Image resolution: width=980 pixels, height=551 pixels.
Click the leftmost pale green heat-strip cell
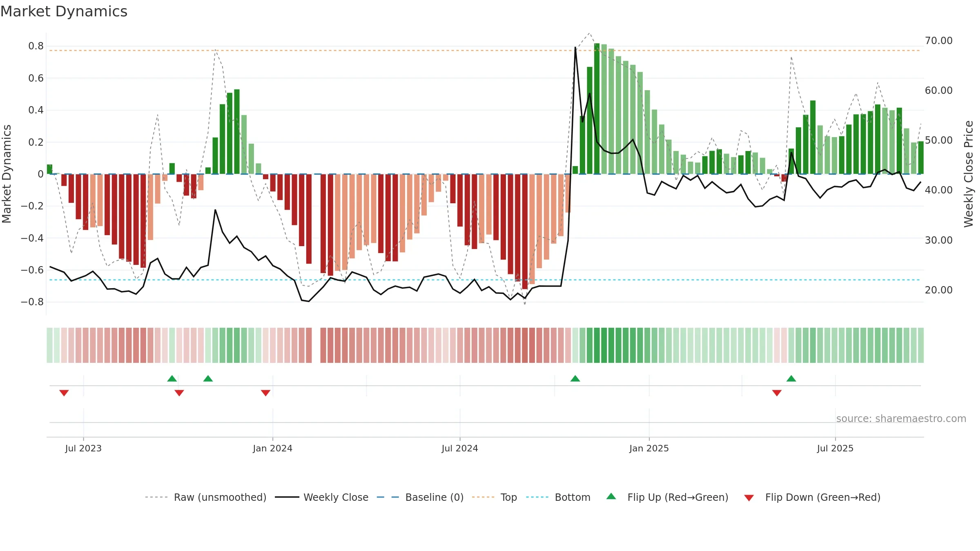[49, 345]
